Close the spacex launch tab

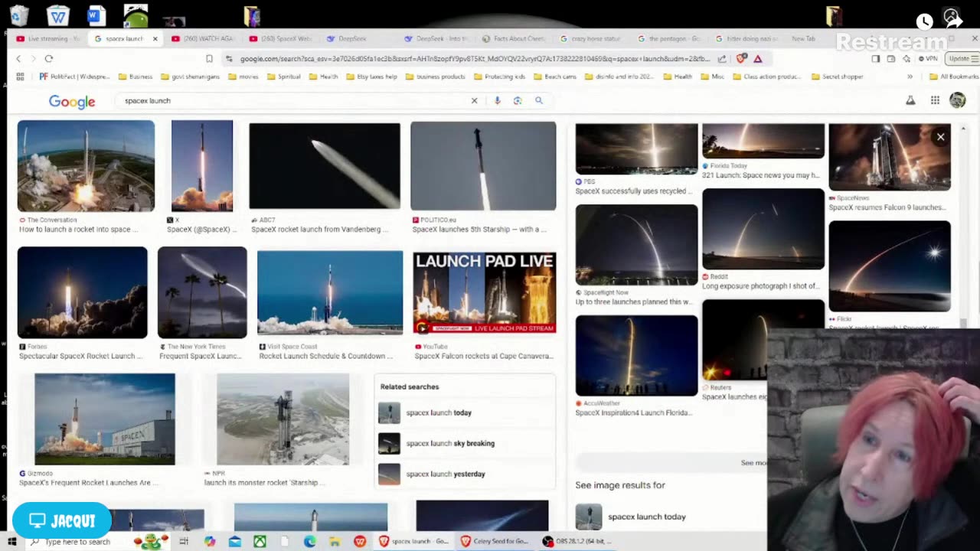[155, 38]
